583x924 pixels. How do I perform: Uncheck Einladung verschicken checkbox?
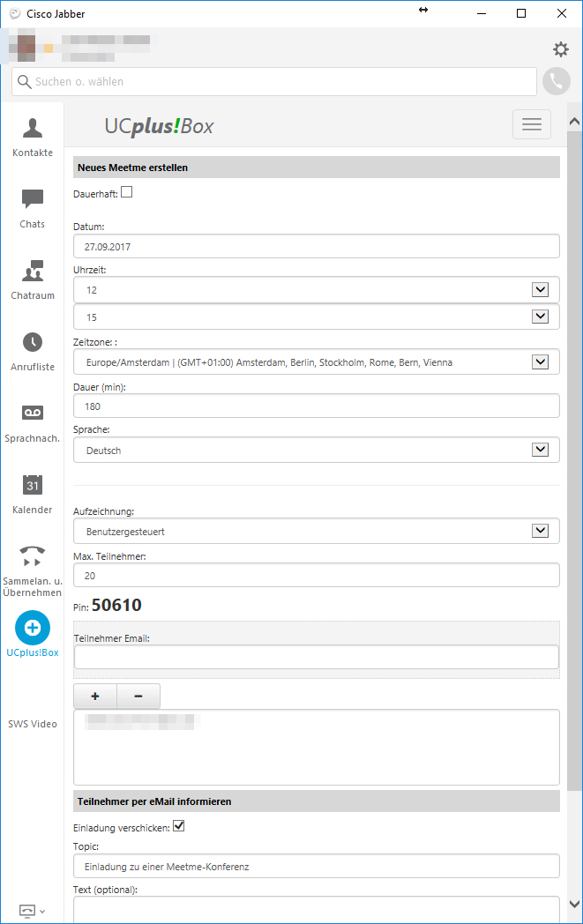click(x=179, y=826)
